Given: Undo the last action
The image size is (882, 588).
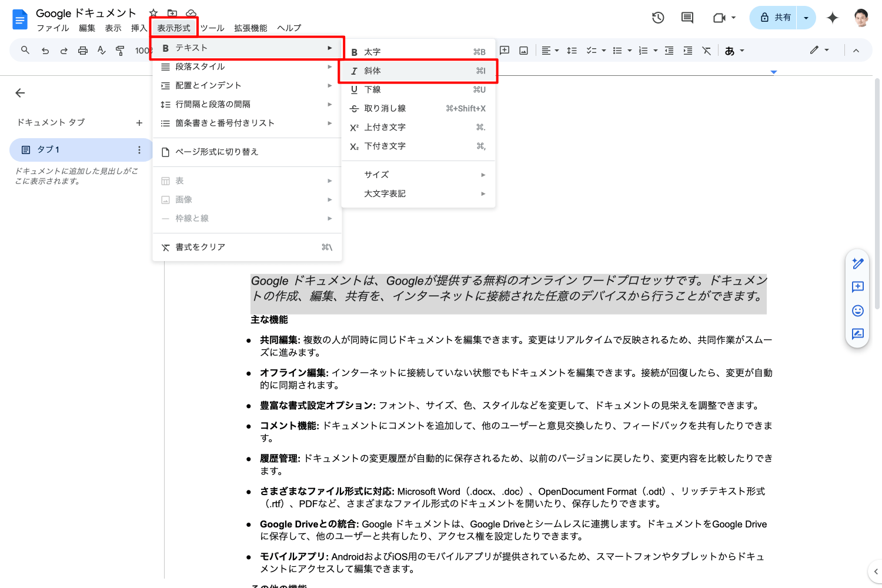Looking at the screenshot, I should (45, 51).
